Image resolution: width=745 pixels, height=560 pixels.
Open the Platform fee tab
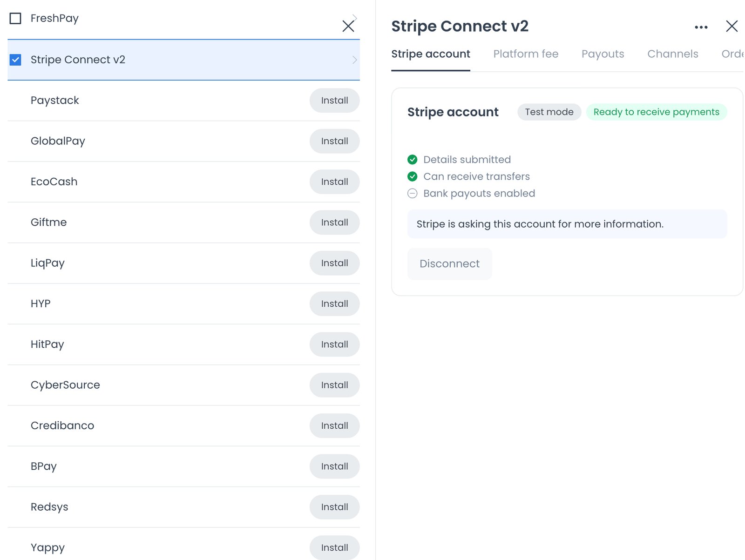(x=526, y=54)
